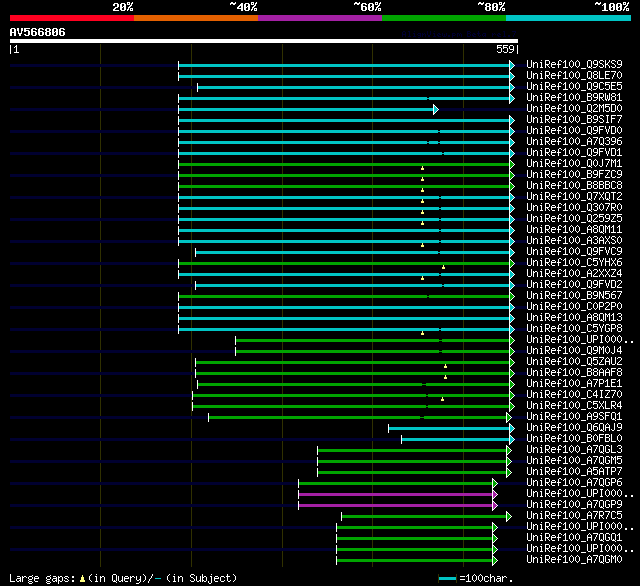Click the red ~20% identity legend segment

pos(72,18)
